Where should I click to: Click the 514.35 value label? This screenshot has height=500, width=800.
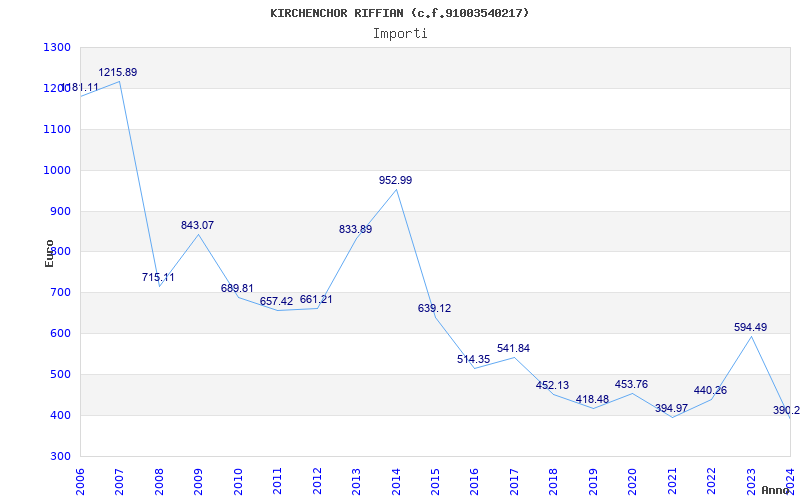(x=473, y=360)
